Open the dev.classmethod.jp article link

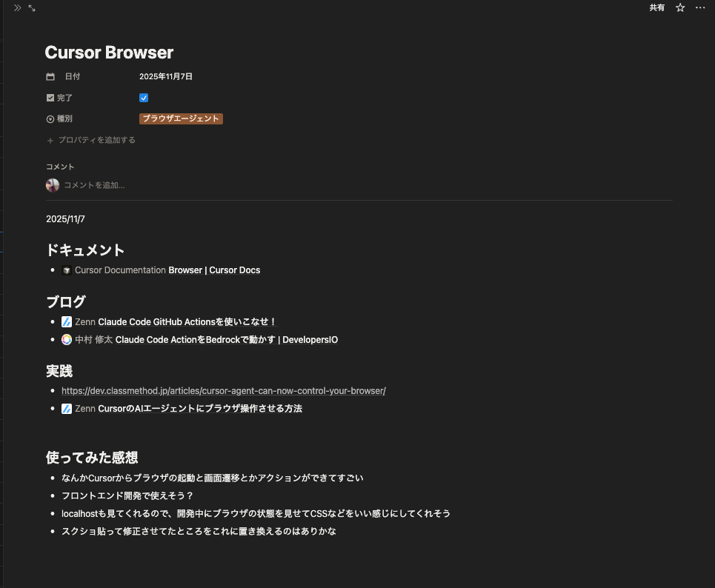tap(223, 390)
